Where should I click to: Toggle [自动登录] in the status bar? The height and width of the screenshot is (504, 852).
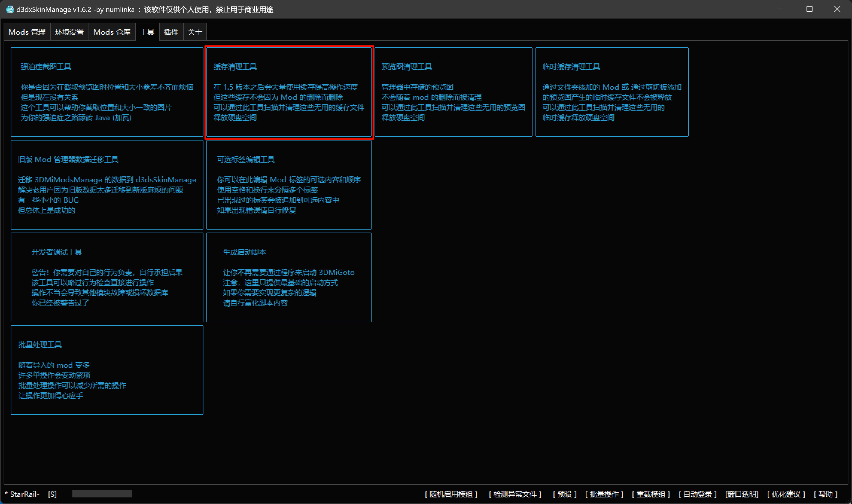(697, 494)
